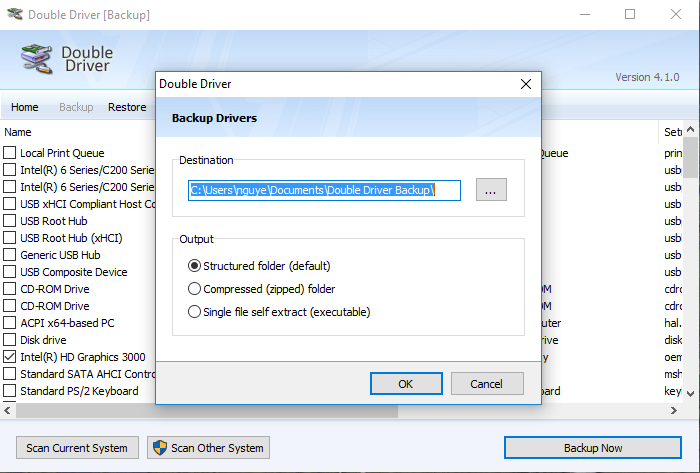Uncheck Intel(R) HD Graphics 3000

click(9, 357)
